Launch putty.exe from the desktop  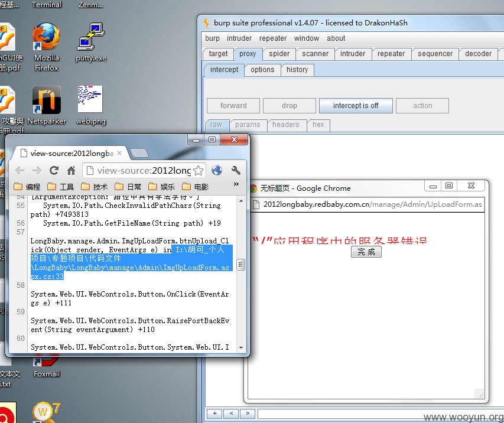tap(91, 42)
